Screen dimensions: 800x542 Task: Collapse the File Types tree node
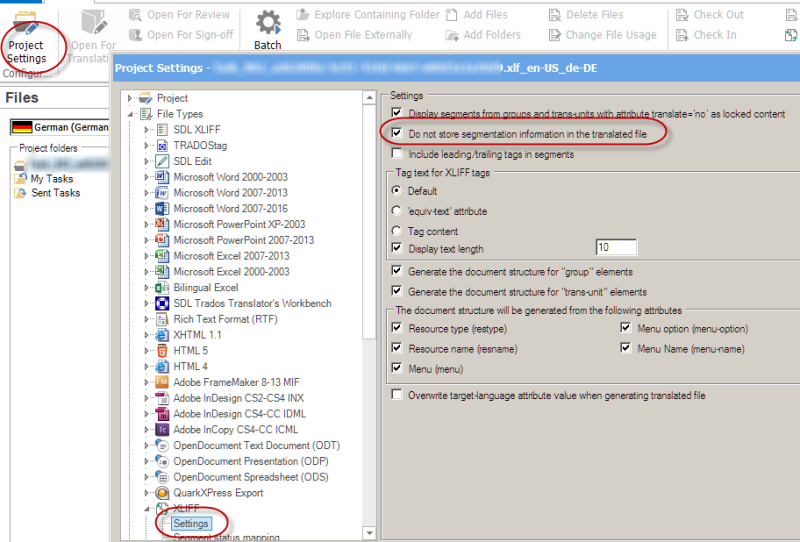point(131,114)
